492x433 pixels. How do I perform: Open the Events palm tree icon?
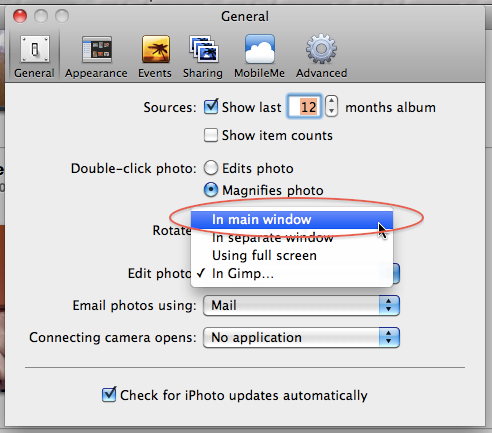tap(156, 50)
